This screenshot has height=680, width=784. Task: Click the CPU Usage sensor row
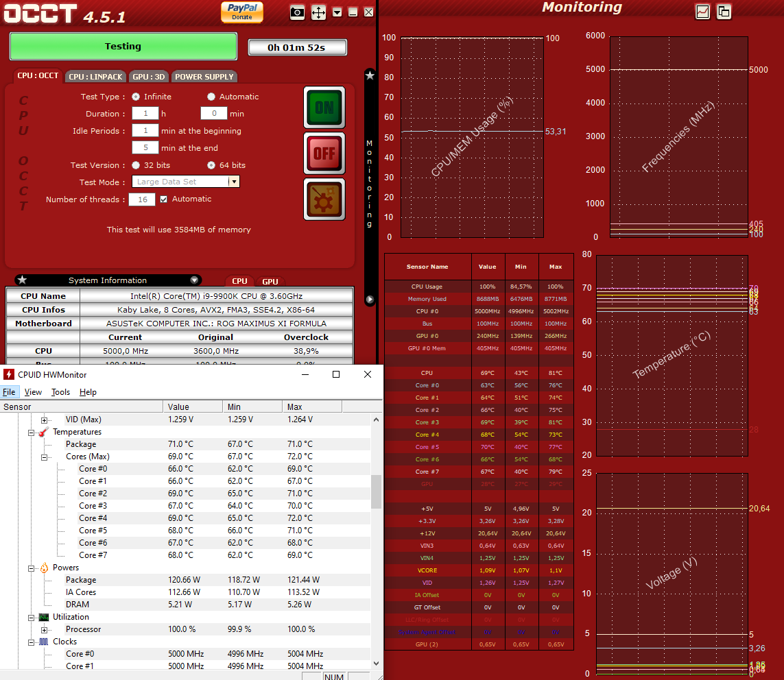click(x=479, y=287)
